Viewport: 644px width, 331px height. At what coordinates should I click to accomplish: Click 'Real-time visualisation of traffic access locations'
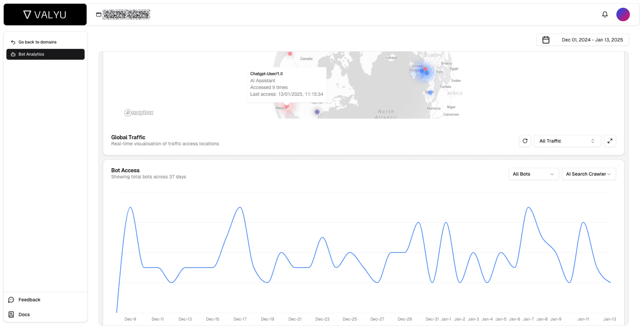coord(165,144)
